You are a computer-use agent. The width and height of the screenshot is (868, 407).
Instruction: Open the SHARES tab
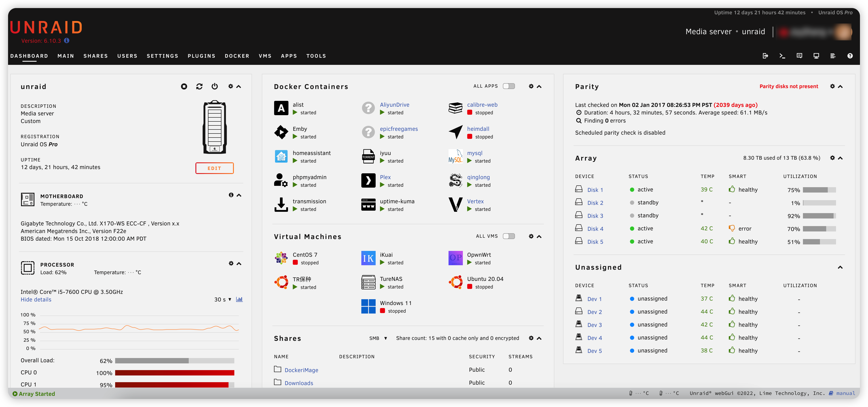pyautogui.click(x=96, y=56)
